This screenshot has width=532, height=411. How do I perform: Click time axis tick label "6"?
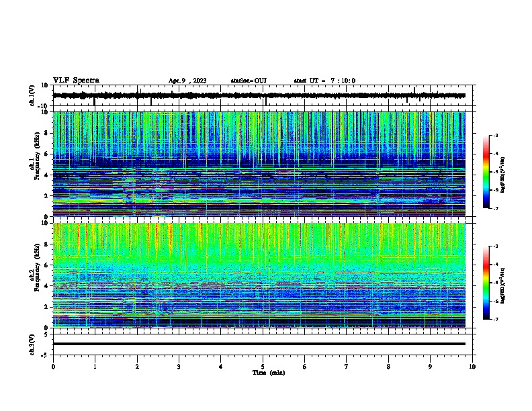(x=305, y=367)
